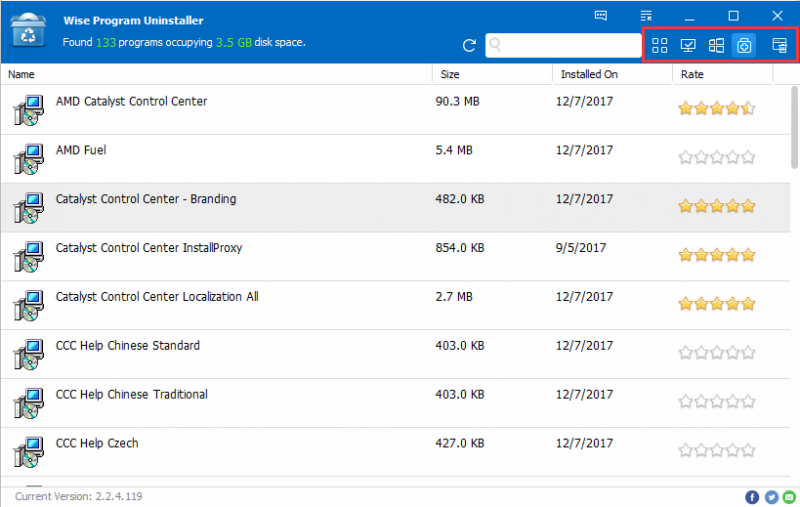Click star rating for AMD Catalyst Control Center
This screenshot has height=507, width=800.
(716, 108)
